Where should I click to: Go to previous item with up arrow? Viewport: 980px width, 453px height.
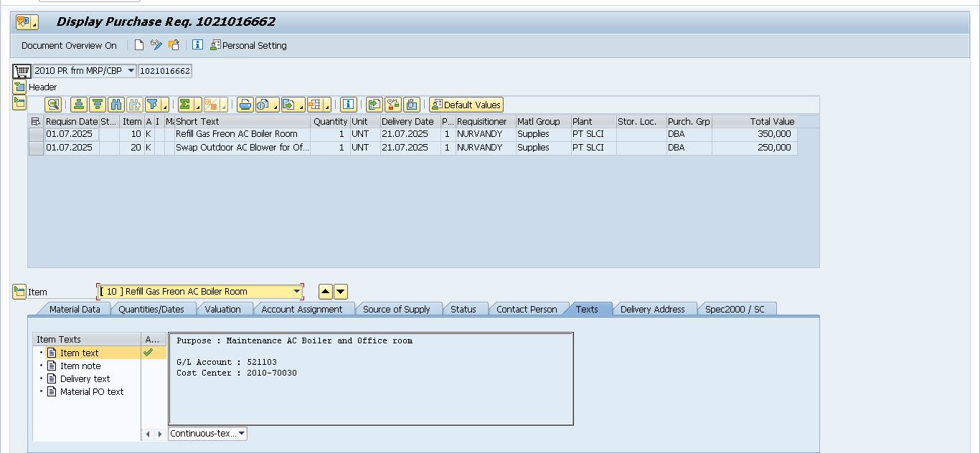coord(325,292)
